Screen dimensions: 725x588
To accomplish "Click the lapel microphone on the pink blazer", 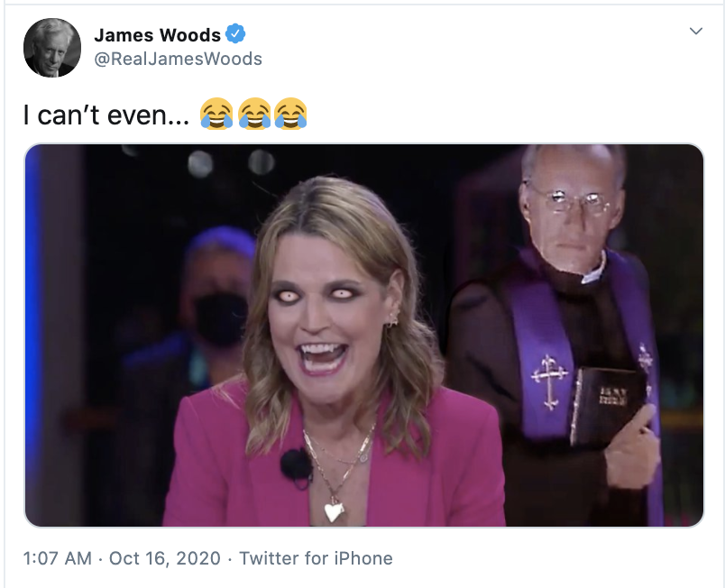I will pyautogui.click(x=297, y=464).
